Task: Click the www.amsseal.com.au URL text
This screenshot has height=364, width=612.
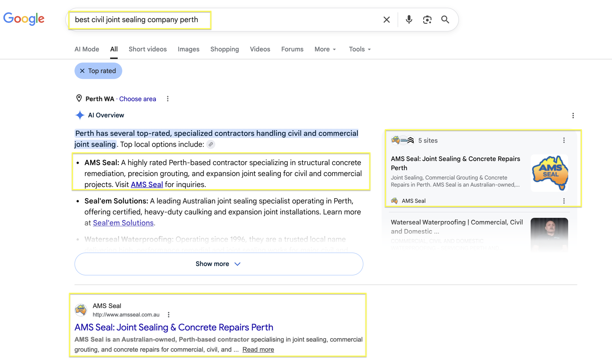Action: coord(126,315)
